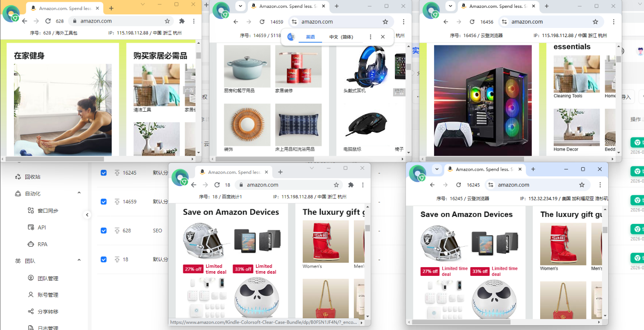Toggle the checkbox for profile 18
The width and height of the screenshot is (644, 330).
[103, 259]
